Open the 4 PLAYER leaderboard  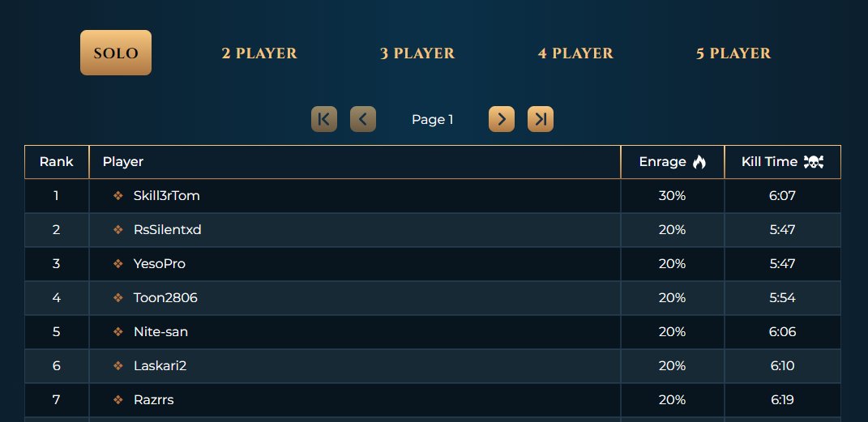pyautogui.click(x=575, y=53)
